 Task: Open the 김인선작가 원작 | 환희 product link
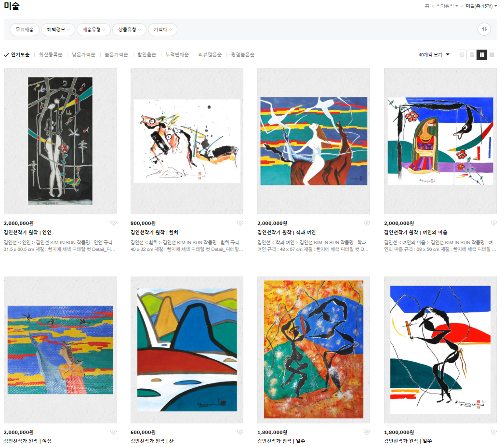[154, 232]
